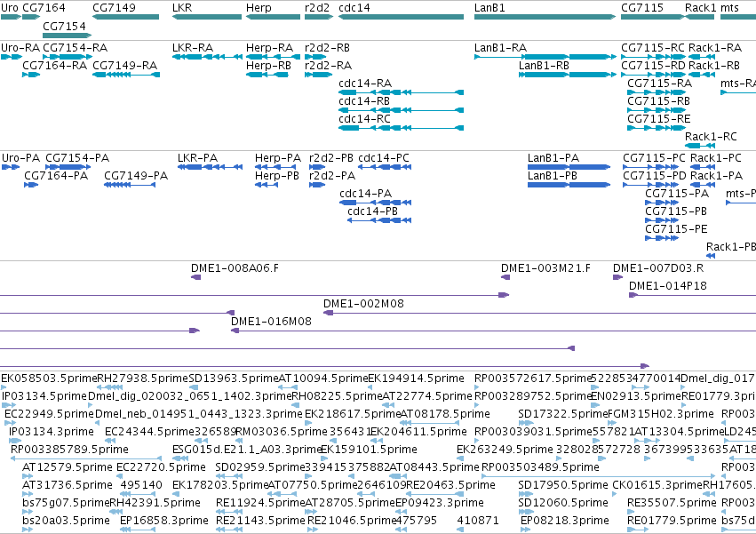The height and width of the screenshot is (534, 756).
Task: Click the CG7149 gene label
Action: pyautogui.click(x=115, y=8)
